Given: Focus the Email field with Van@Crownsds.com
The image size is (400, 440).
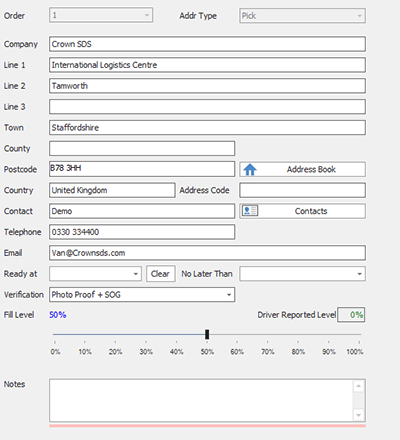Looking at the screenshot, I should [207, 253].
